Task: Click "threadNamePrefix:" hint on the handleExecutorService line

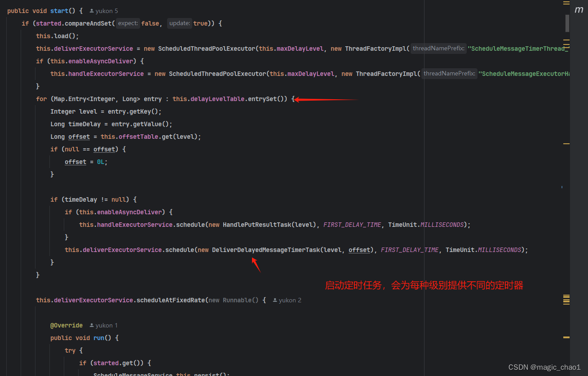Action: (449, 74)
